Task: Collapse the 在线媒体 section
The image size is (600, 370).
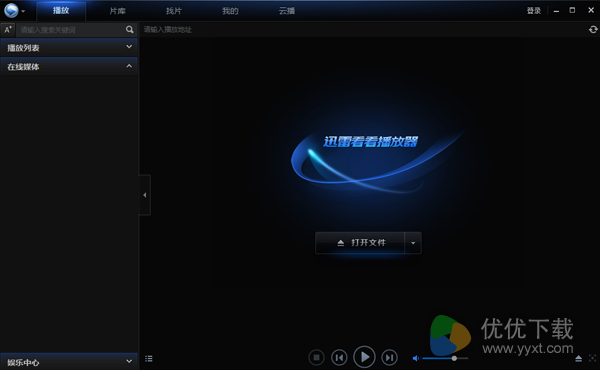Action: tap(69, 67)
